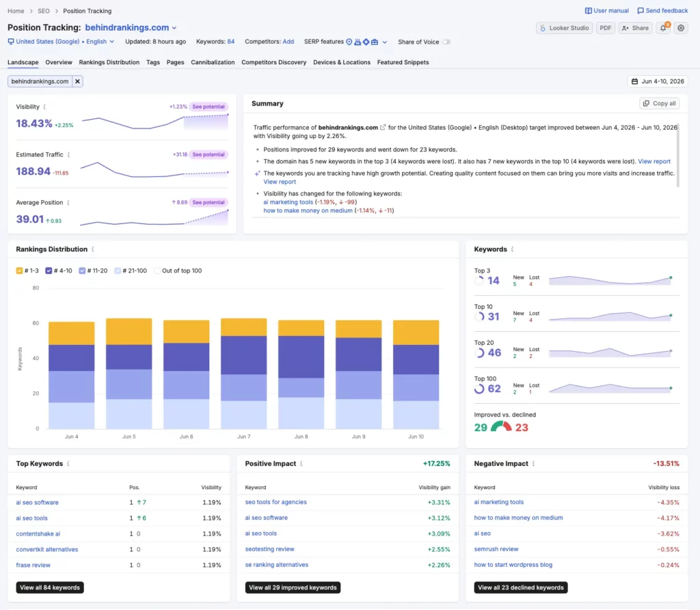This screenshot has width=700, height=610.
Task: Open 'how to make money on medium' Summary link
Action: pos(308,210)
